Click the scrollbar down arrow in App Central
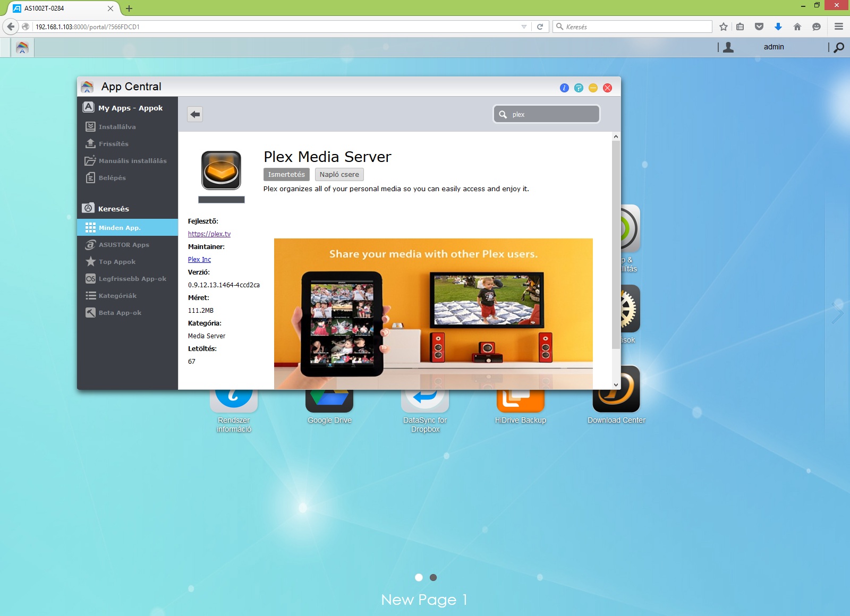This screenshot has height=616, width=850. 616,385
